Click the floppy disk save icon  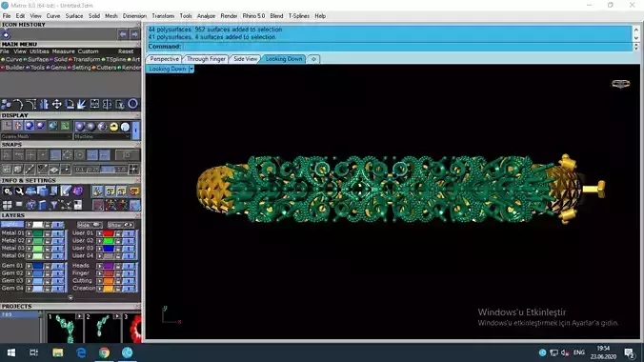[77, 205]
